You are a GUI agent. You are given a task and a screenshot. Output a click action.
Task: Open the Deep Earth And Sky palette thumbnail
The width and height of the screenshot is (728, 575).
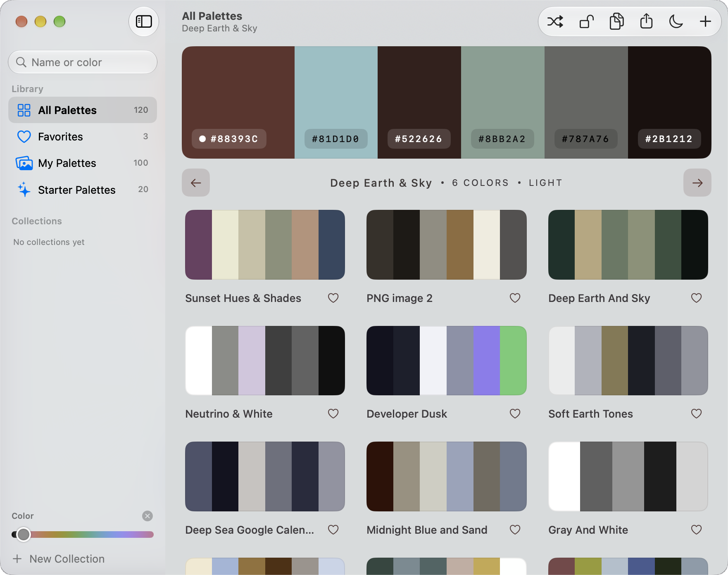628,245
